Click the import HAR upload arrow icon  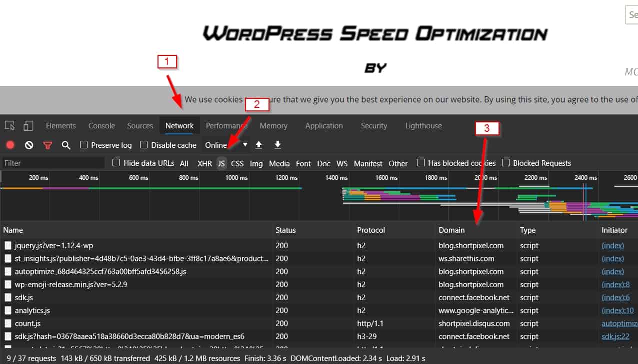[258, 145]
